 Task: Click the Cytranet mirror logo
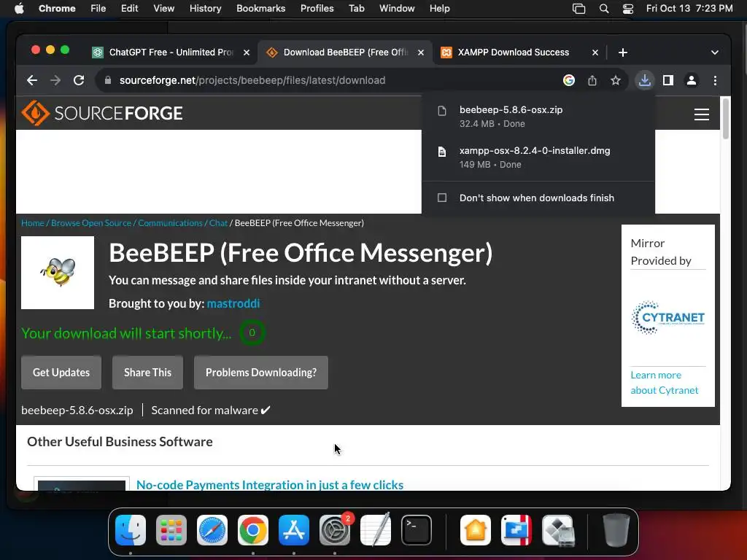[668, 318]
